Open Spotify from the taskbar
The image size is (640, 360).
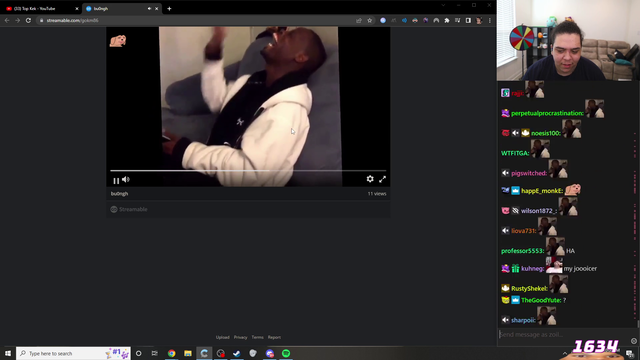click(x=286, y=353)
